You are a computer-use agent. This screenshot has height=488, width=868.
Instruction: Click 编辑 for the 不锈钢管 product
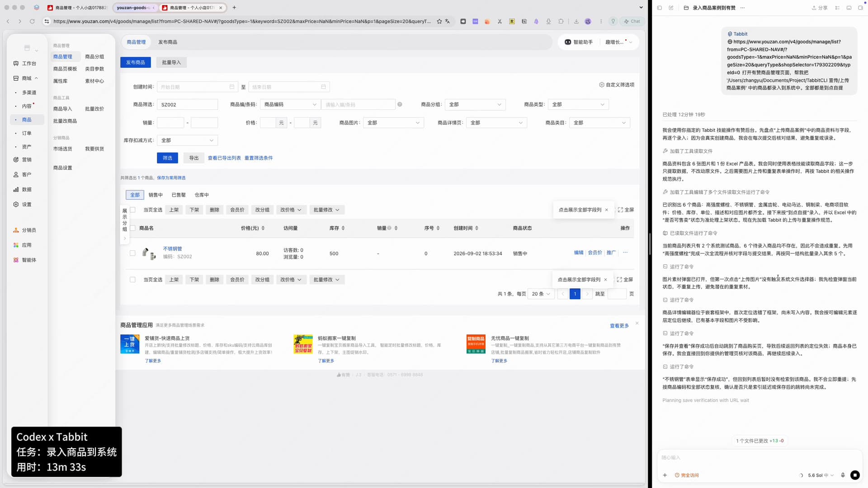click(579, 253)
